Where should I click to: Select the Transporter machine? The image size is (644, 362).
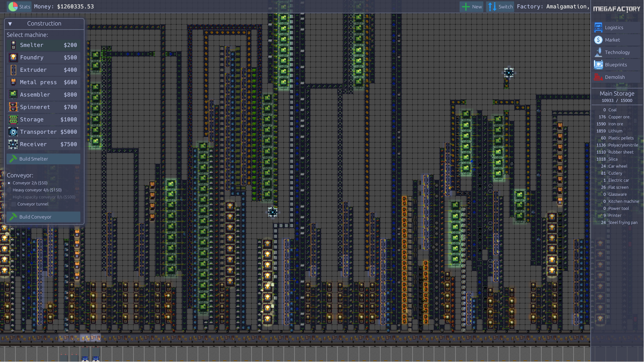tap(44, 132)
